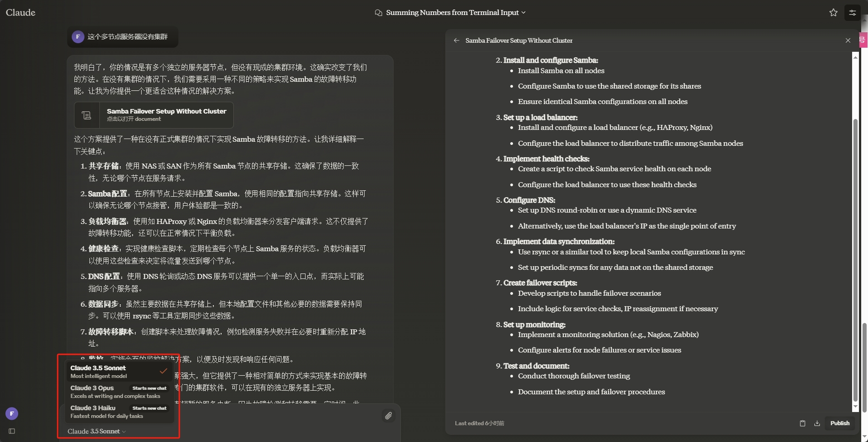Click heading 'Implement data synchronization:'
868x442 pixels.
pyautogui.click(x=559, y=241)
